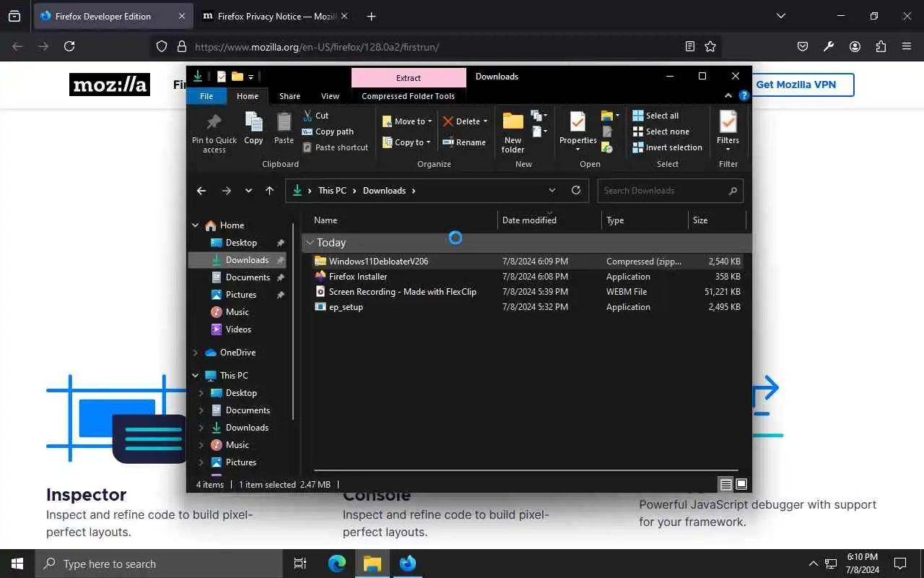Click the Search Downloads field
Viewport: 924px width, 578px height.
(670, 191)
